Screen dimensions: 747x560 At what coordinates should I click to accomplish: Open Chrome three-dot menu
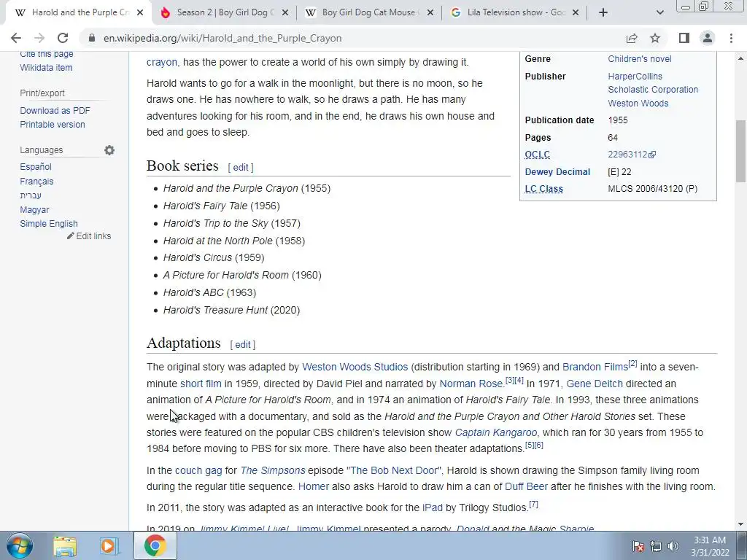click(x=731, y=38)
